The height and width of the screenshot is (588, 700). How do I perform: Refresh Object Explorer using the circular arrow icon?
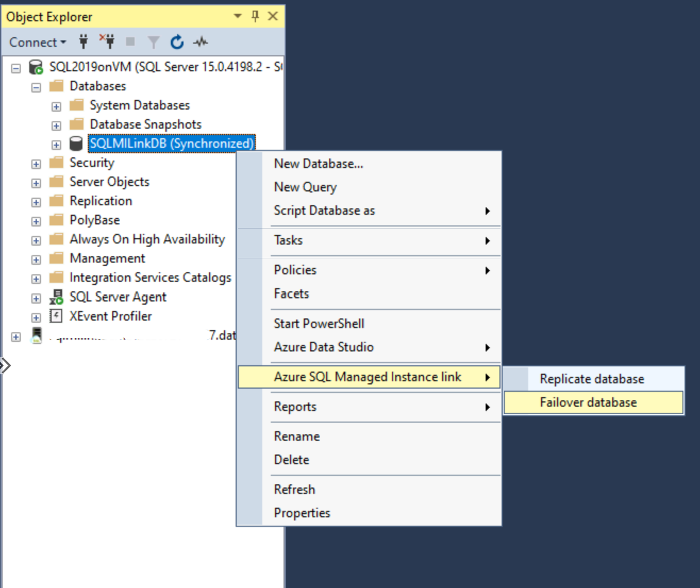177,41
